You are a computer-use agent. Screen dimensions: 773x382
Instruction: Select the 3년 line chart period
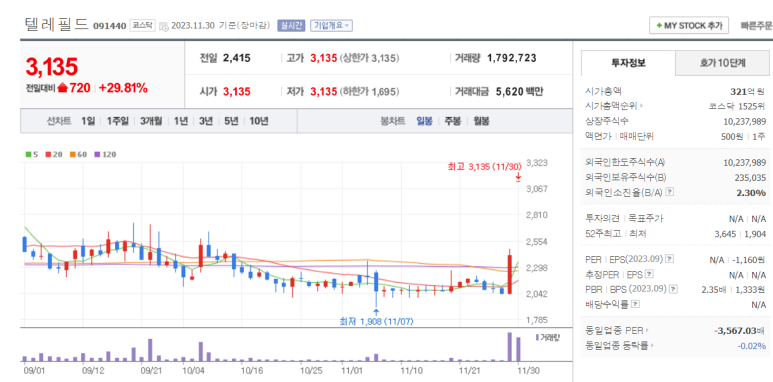(206, 121)
